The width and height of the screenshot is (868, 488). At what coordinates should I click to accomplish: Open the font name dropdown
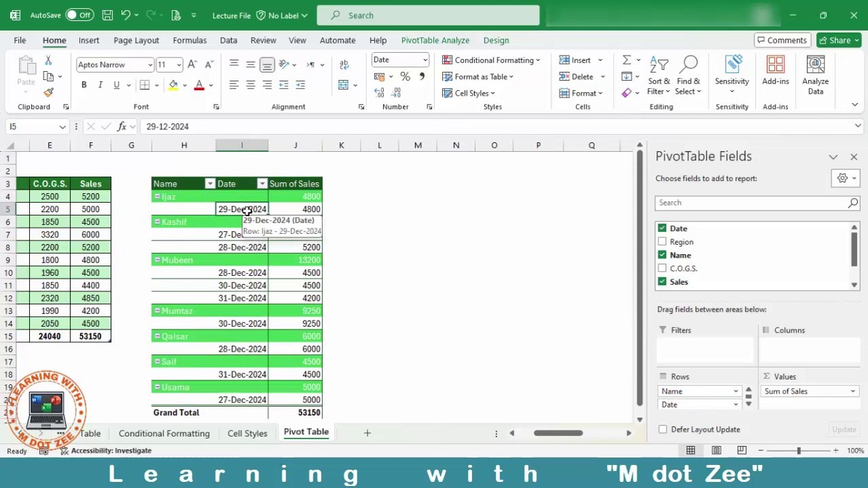[150, 64]
